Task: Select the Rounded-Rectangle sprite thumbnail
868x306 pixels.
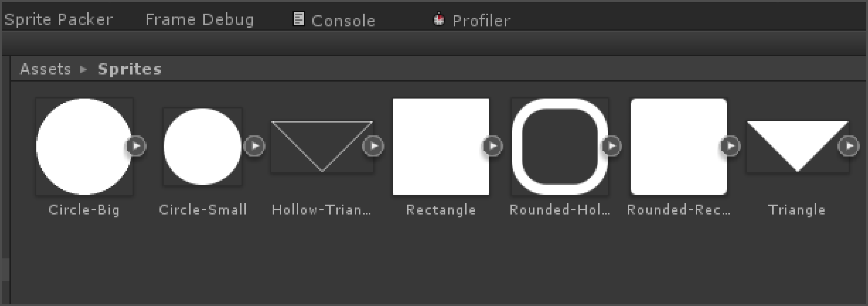Action: (x=679, y=147)
